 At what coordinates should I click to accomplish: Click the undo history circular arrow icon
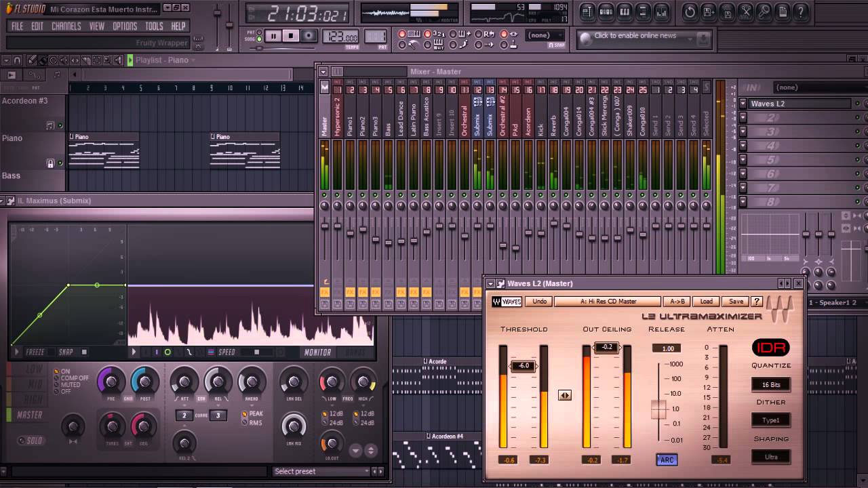(690, 12)
